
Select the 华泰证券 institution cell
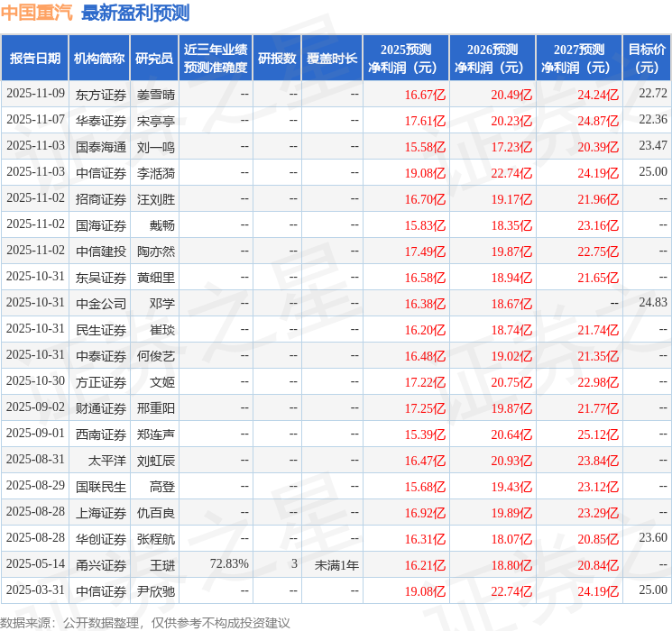point(101,121)
